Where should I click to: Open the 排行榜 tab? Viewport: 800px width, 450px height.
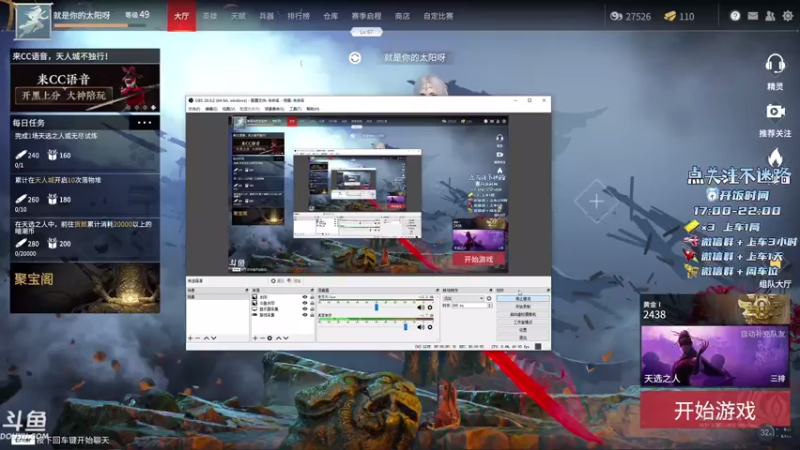coord(298,16)
